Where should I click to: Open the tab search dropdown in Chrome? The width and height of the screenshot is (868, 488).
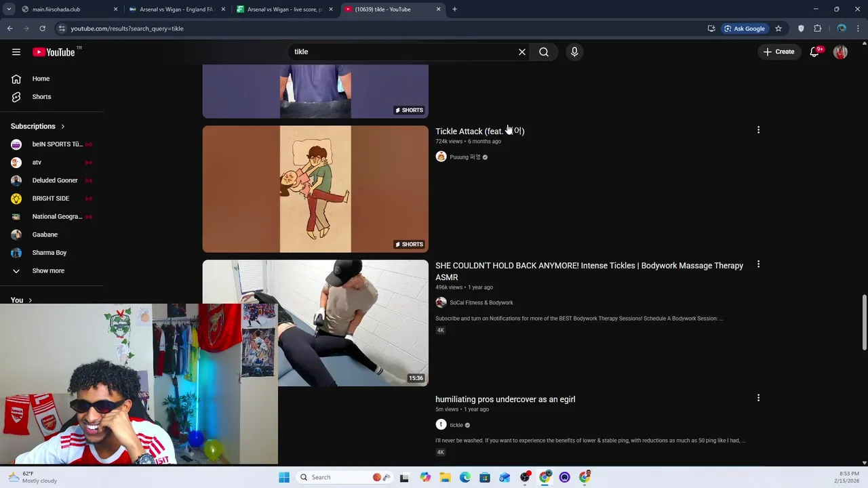coord(9,9)
